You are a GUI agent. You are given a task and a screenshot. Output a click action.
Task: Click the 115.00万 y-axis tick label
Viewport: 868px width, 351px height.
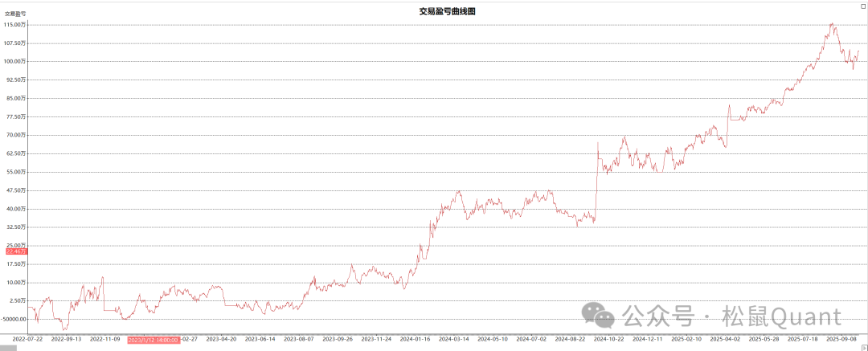click(15, 25)
